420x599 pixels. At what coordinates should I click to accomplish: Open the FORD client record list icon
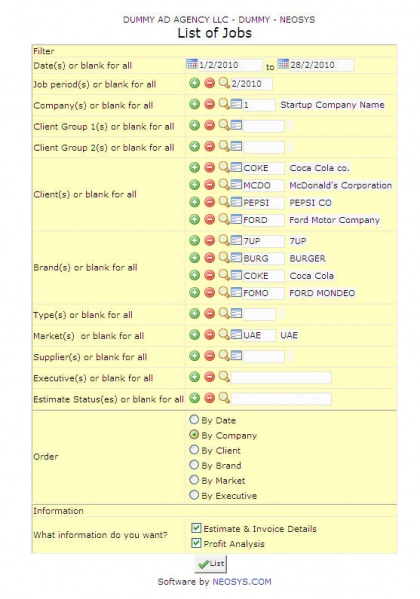point(236,219)
